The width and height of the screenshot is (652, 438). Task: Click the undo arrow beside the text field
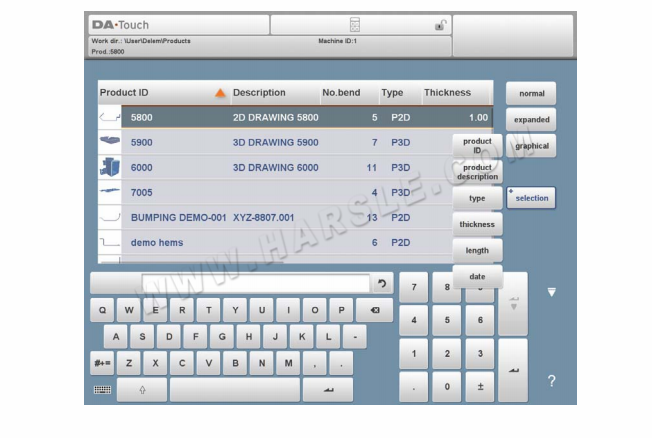coord(381,284)
